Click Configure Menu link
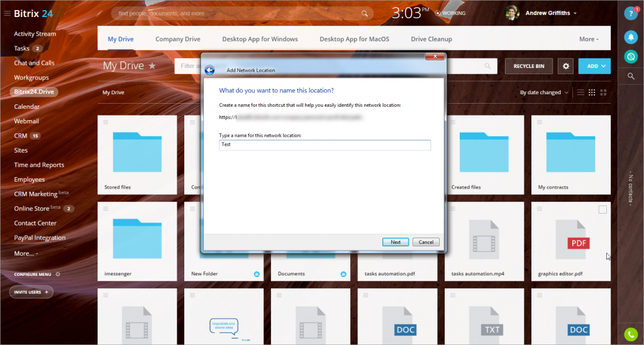The width and height of the screenshot is (644, 345). coord(33,274)
